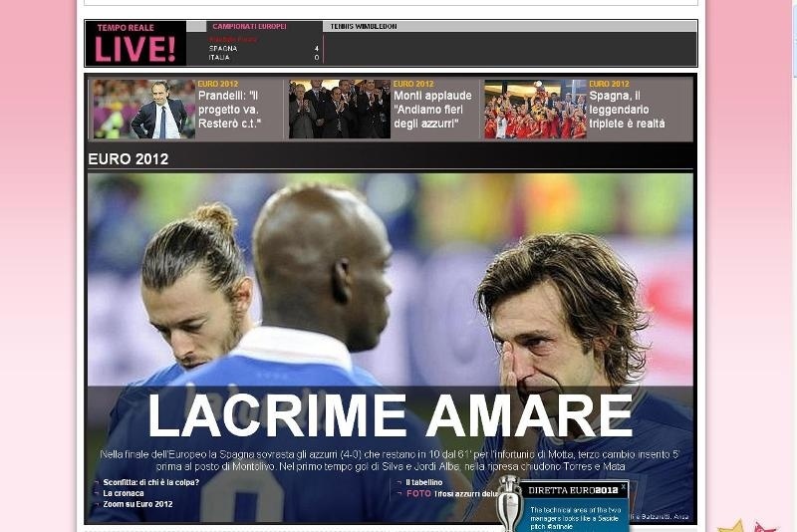
Task: Click EURO 2012 tag above Monti headline
Action: [413, 84]
